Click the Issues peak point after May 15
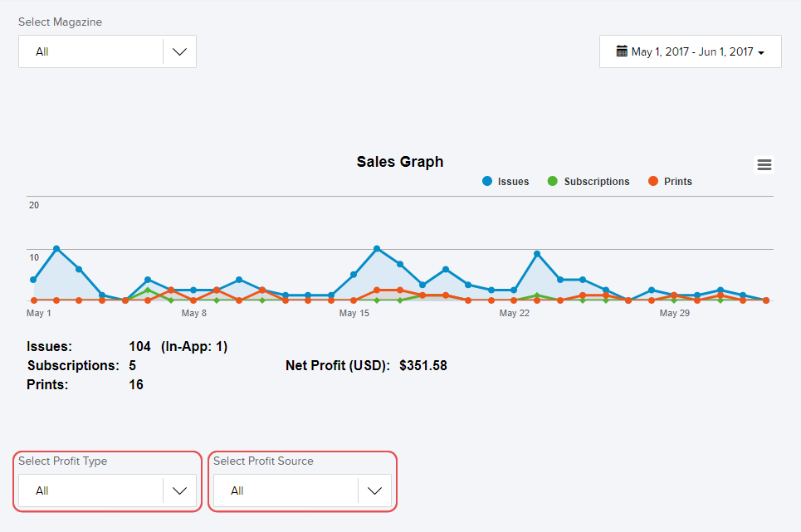This screenshot has height=532, width=801. 377,249
